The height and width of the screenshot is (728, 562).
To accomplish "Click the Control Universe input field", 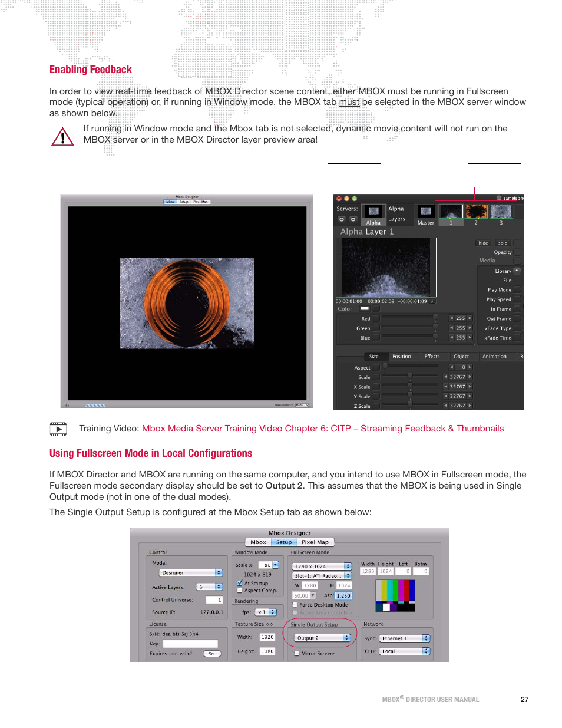I will pos(214,600).
